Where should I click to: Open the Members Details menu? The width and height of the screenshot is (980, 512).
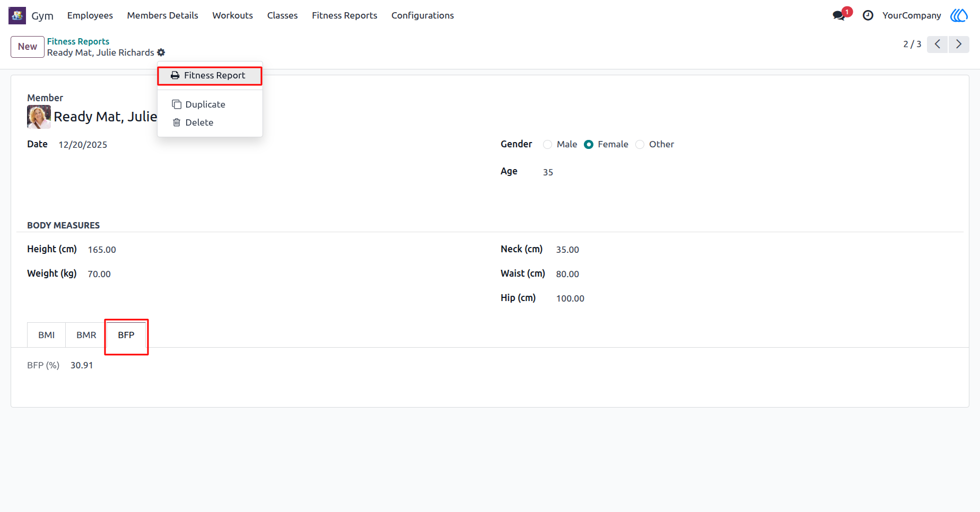click(x=163, y=15)
